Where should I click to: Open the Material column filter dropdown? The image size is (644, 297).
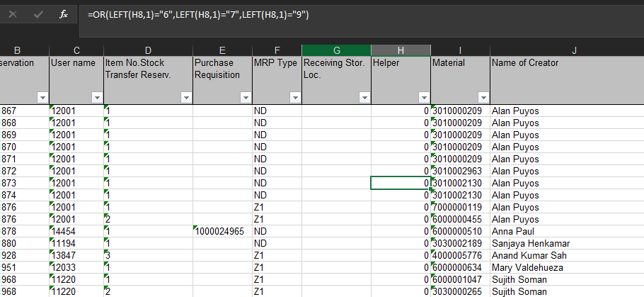tap(483, 98)
